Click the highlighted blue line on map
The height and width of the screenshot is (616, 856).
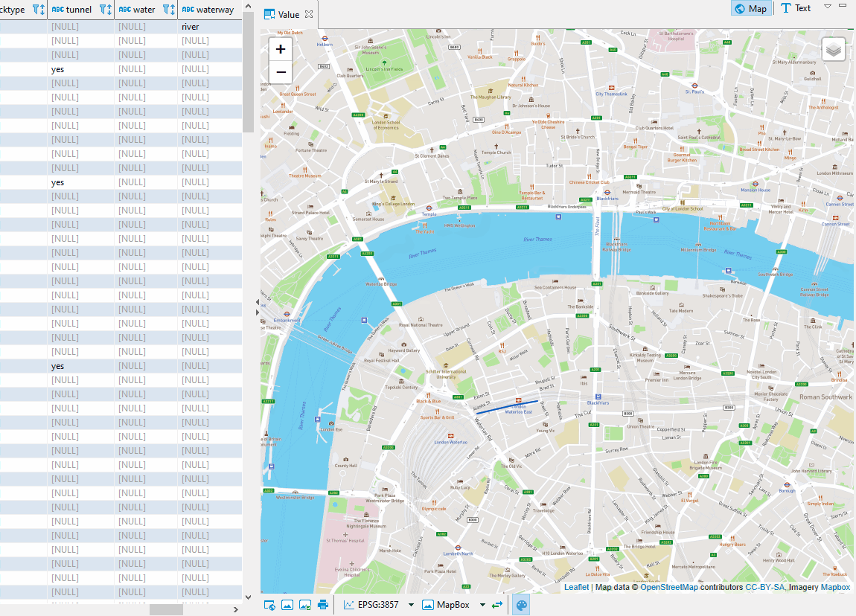[507, 407]
